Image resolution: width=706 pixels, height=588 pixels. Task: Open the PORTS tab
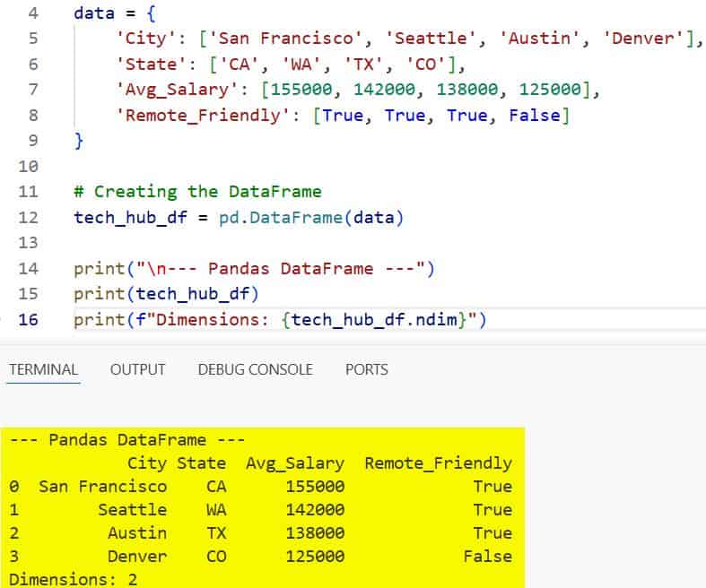point(367,370)
